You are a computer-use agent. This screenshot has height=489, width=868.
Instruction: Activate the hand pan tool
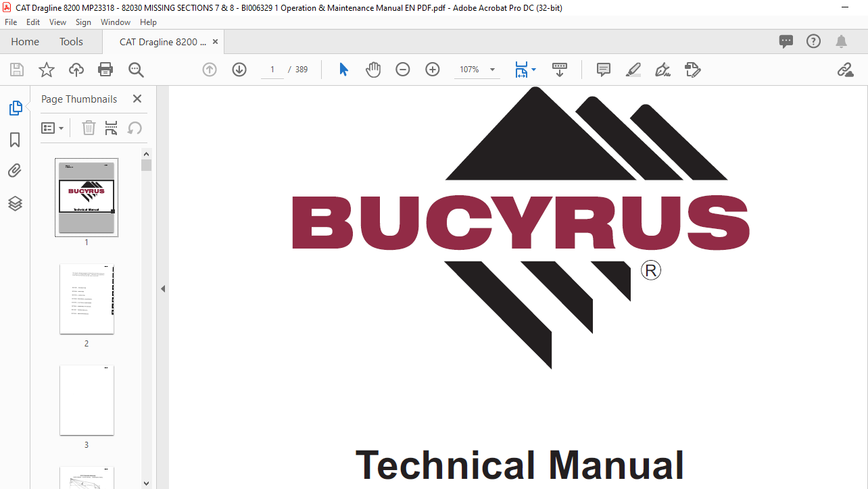373,70
